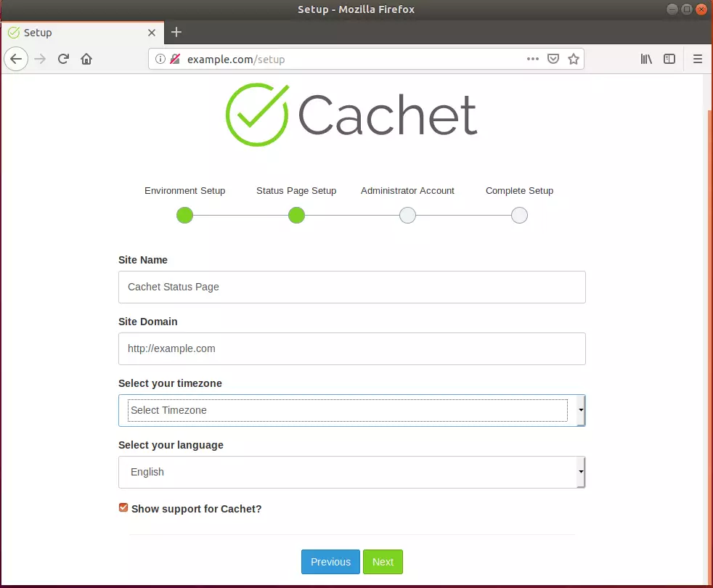Click the blue Previous button
Image resolution: width=713 pixels, height=588 pixels.
(330, 562)
